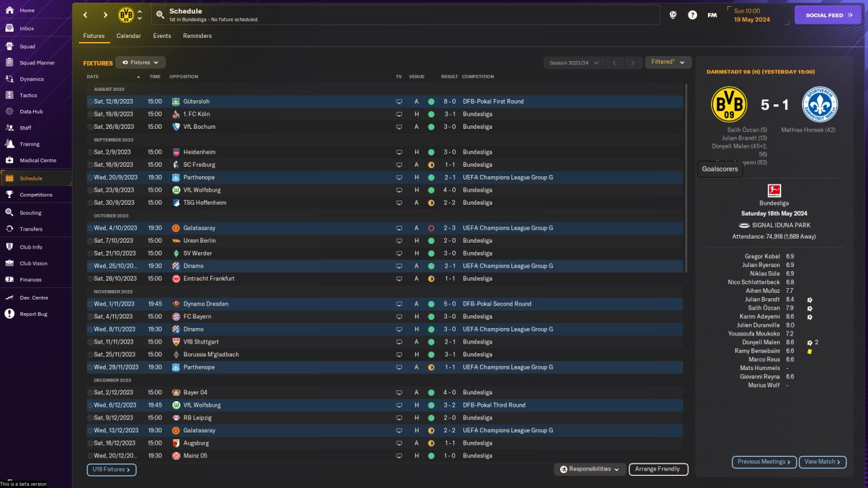
Task: Click the up chevron next to club badge
Action: (x=140, y=12)
